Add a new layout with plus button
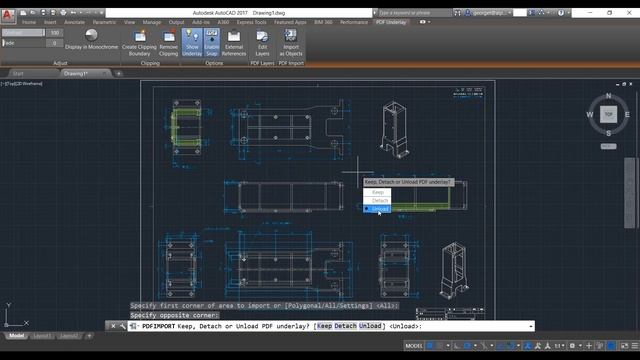This screenshot has height=360, width=640. [89, 336]
